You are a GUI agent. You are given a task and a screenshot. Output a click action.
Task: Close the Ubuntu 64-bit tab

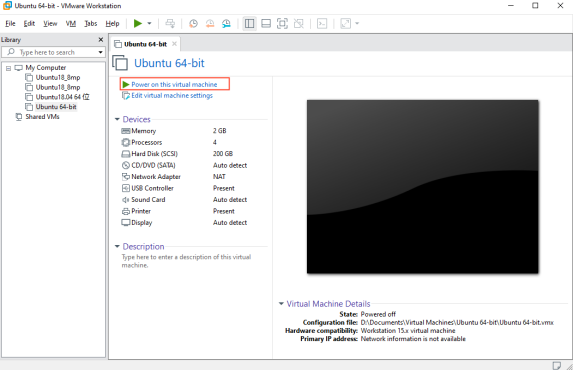tap(175, 44)
